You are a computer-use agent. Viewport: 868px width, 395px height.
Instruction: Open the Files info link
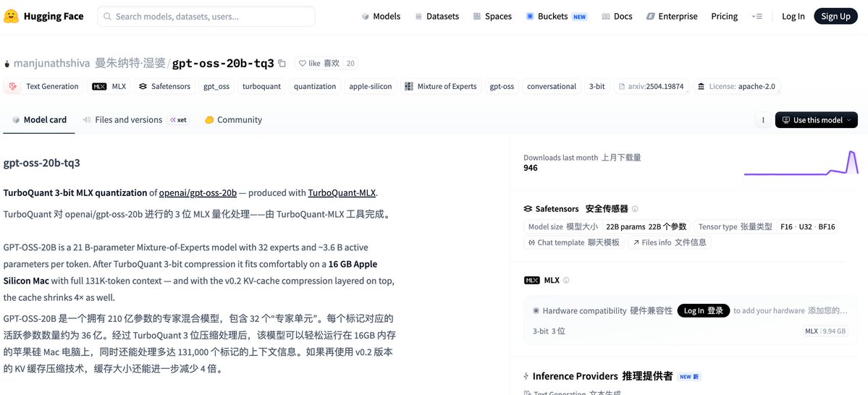[669, 242]
